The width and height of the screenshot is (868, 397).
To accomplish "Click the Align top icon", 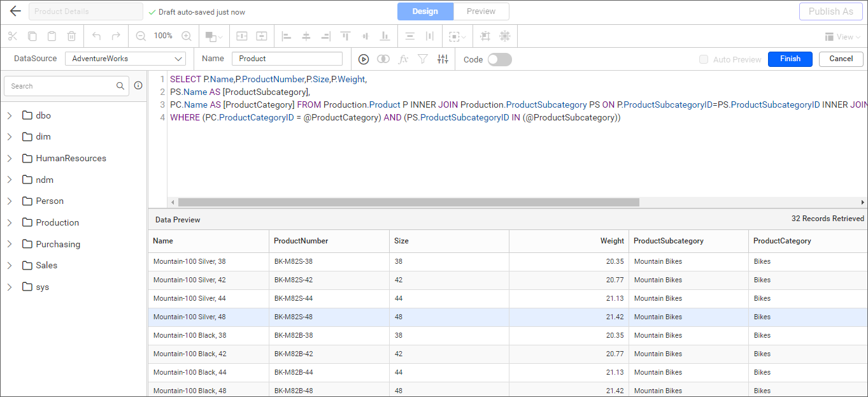I will pos(345,36).
